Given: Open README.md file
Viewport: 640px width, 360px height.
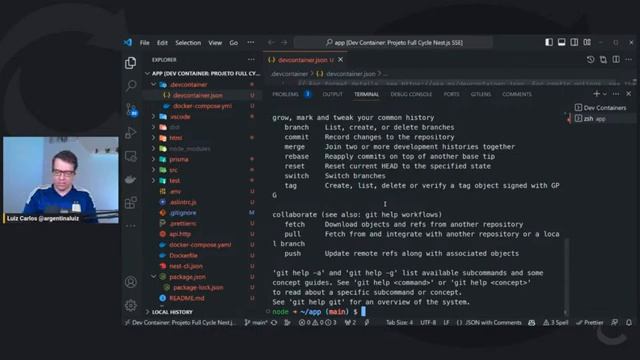Looking at the screenshot, I should pyautogui.click(x=186, y=298).
